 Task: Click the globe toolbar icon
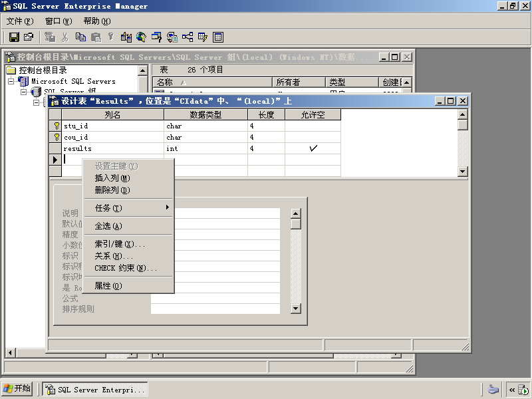pos(141,37)
